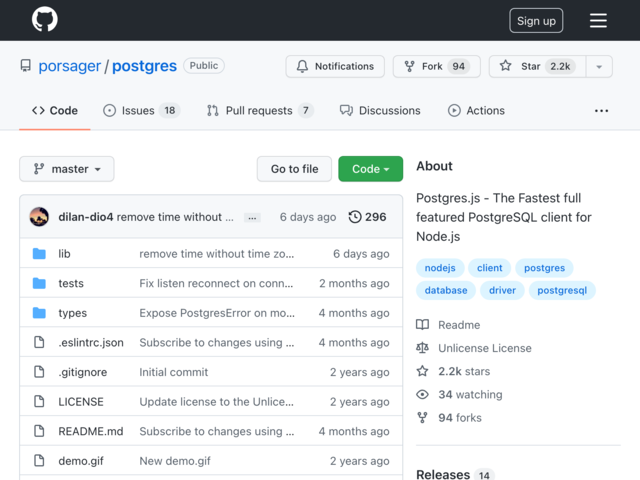
Task: Expand the Star lists dropdown arrow
Action: coord(599,67)
